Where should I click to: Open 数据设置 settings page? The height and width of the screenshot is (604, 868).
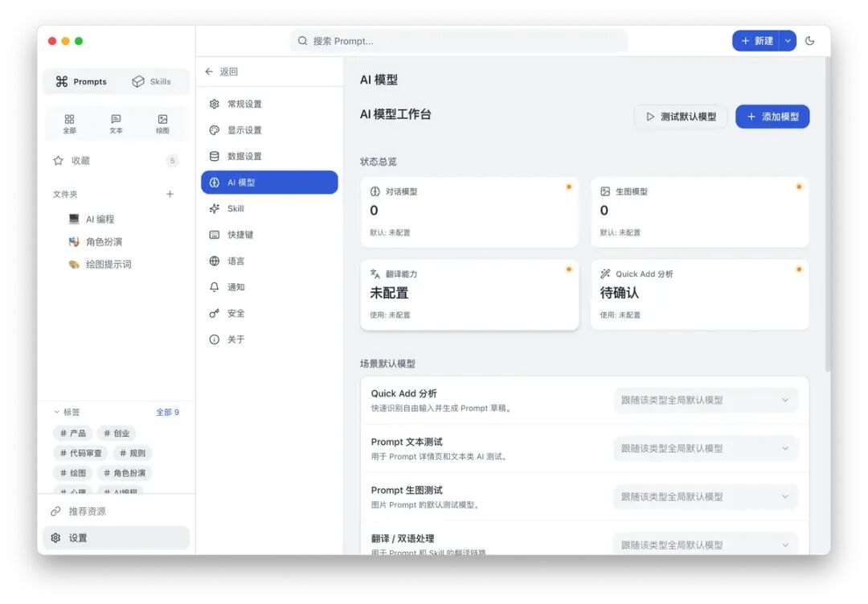point(269,156)
